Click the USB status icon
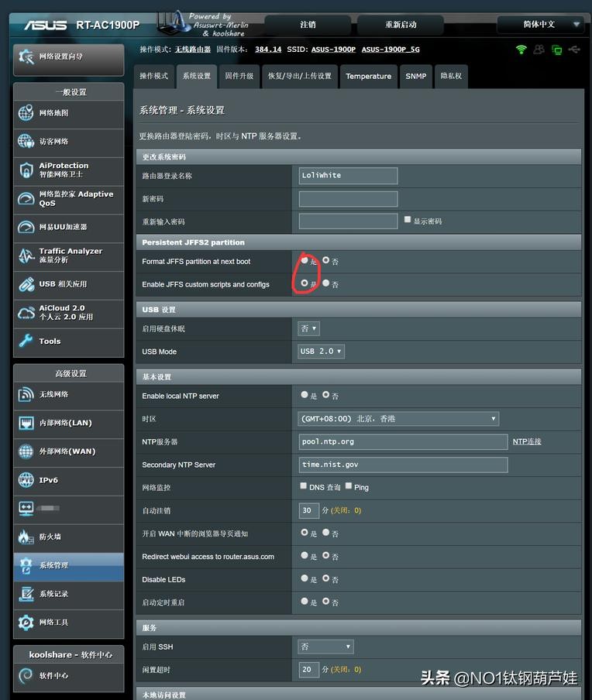 click(x=574, y=50)
